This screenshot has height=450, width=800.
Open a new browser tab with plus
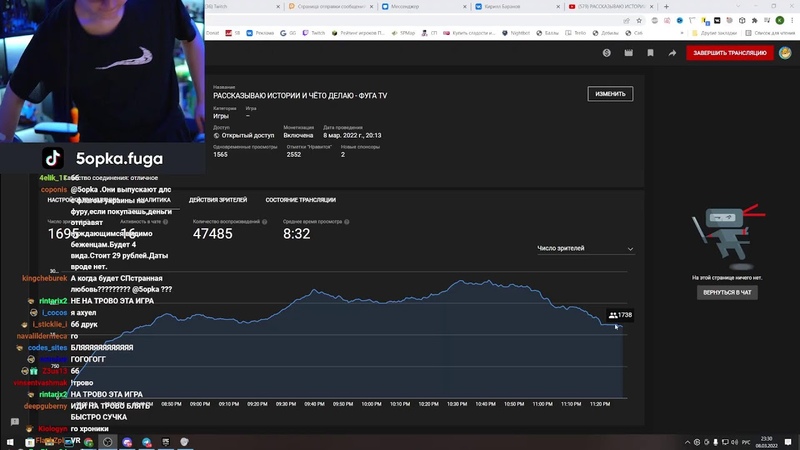[666, 7]
